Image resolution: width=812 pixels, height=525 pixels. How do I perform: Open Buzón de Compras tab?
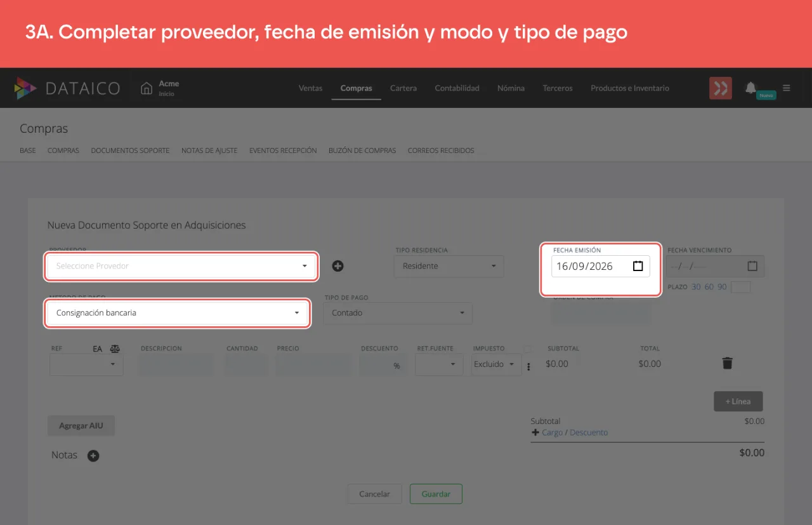362,150
